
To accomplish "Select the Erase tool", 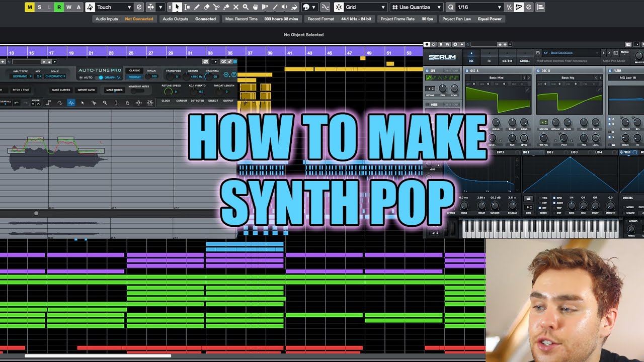I will (206, 7).
